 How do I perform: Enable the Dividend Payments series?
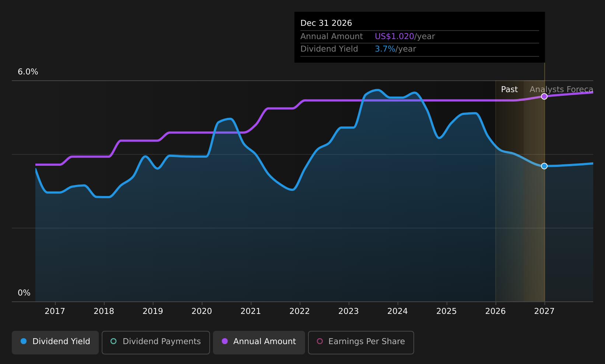point(155,342)
